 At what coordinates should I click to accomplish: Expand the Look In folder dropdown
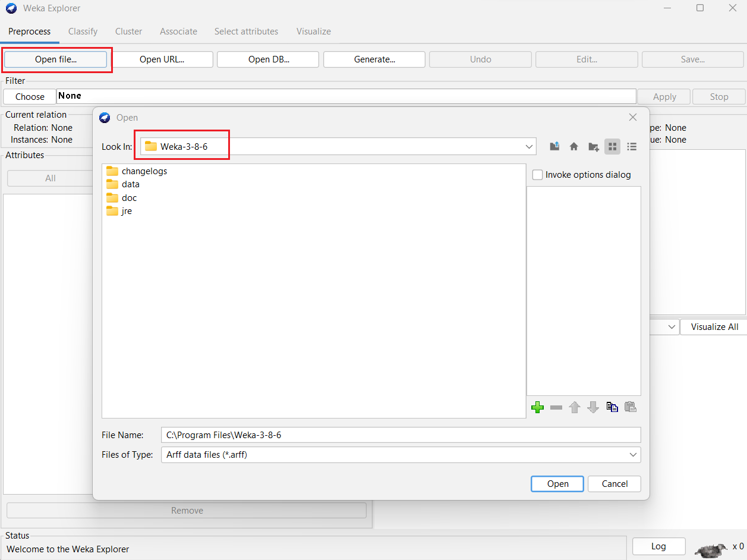(529, 146)
